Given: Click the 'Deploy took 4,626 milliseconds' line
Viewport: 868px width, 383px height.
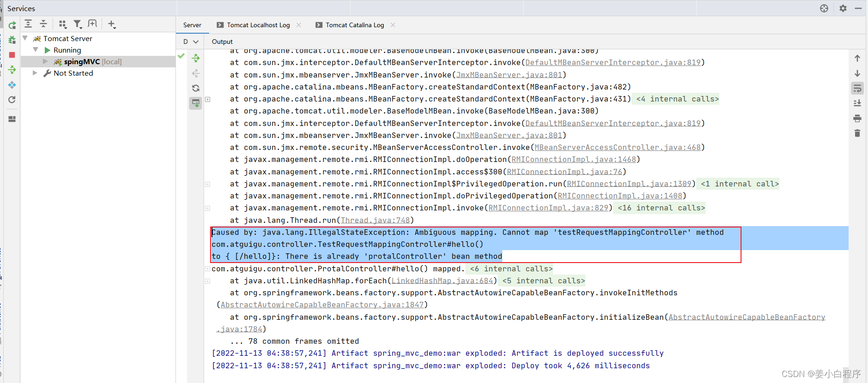Looking at the screenshot, I should coord(430,365).
